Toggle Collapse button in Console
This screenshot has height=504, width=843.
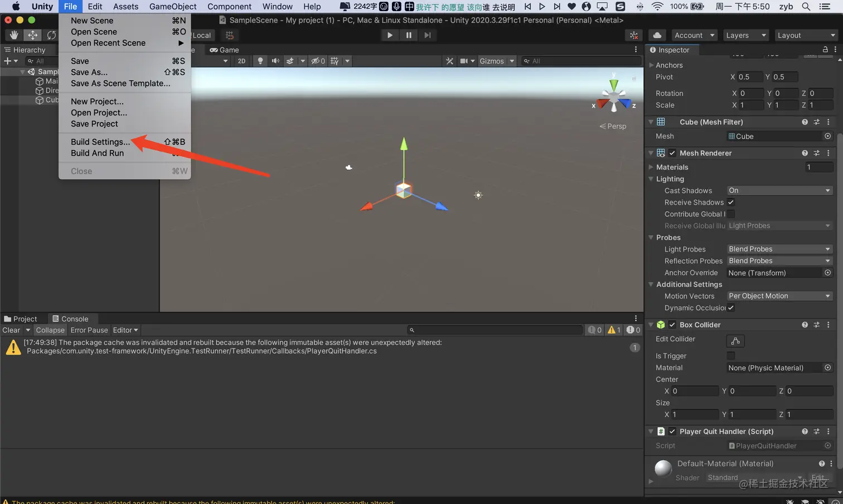(x=50, y=330)
